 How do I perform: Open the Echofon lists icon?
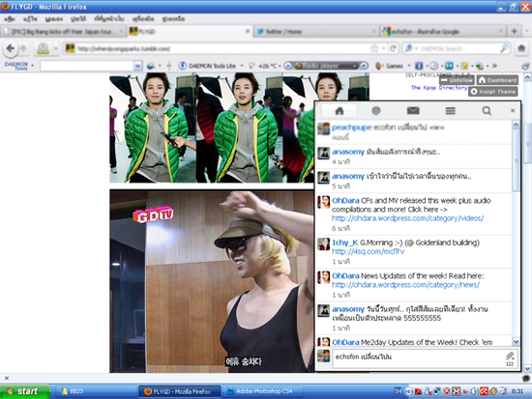pos(450,111)
